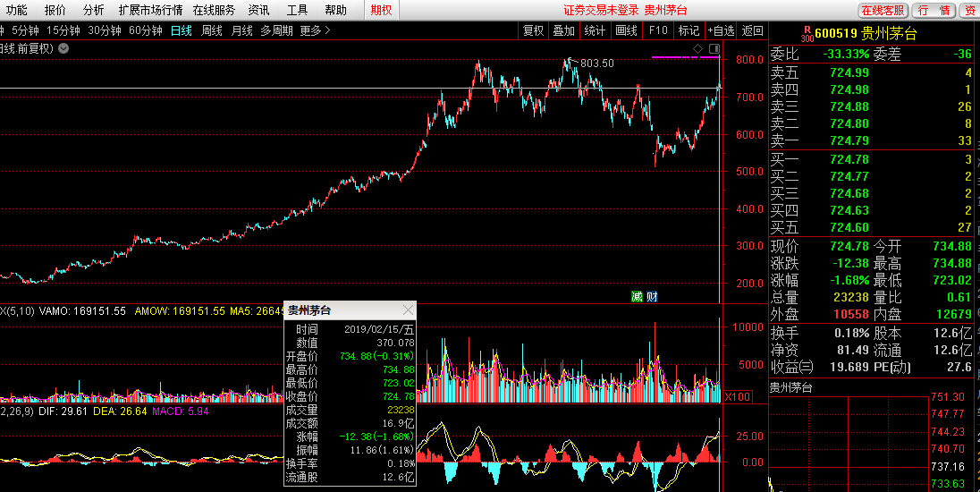Click 买五 price 724.60

click(x=849, y=227)
